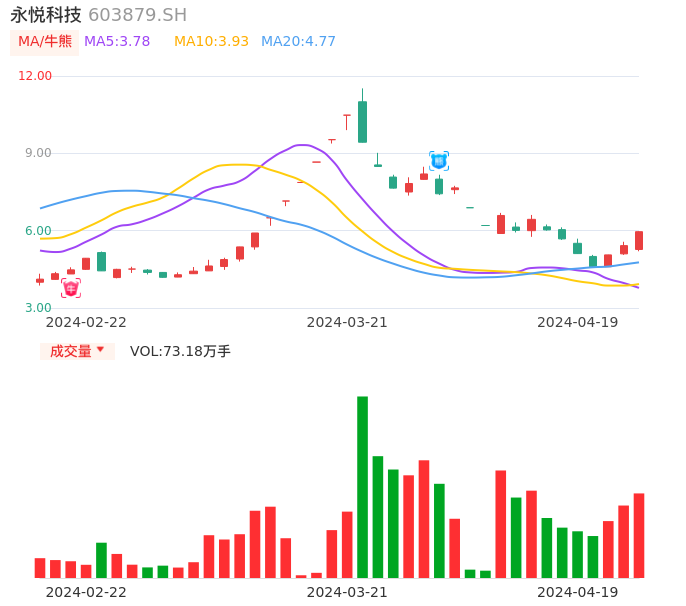
Task: Click the stock name 永悦科技
Action: [46, 15]
